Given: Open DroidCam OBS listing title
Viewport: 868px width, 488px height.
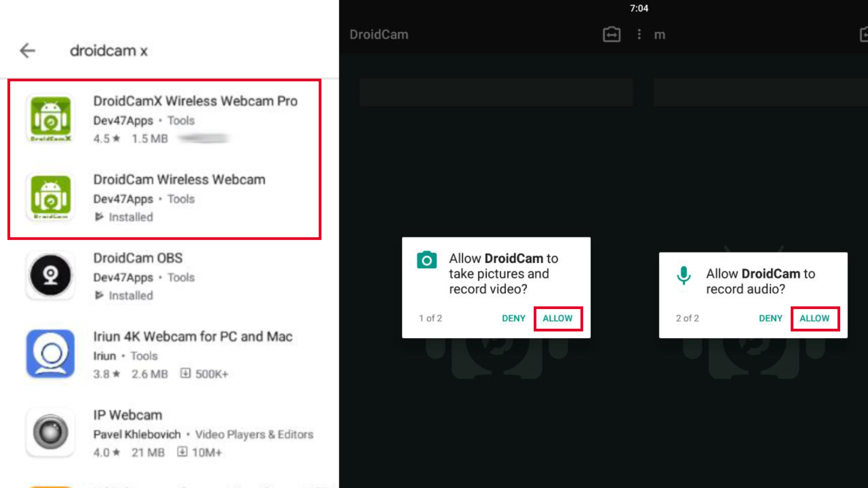Looking at the screenshot, I should (138, 258).
